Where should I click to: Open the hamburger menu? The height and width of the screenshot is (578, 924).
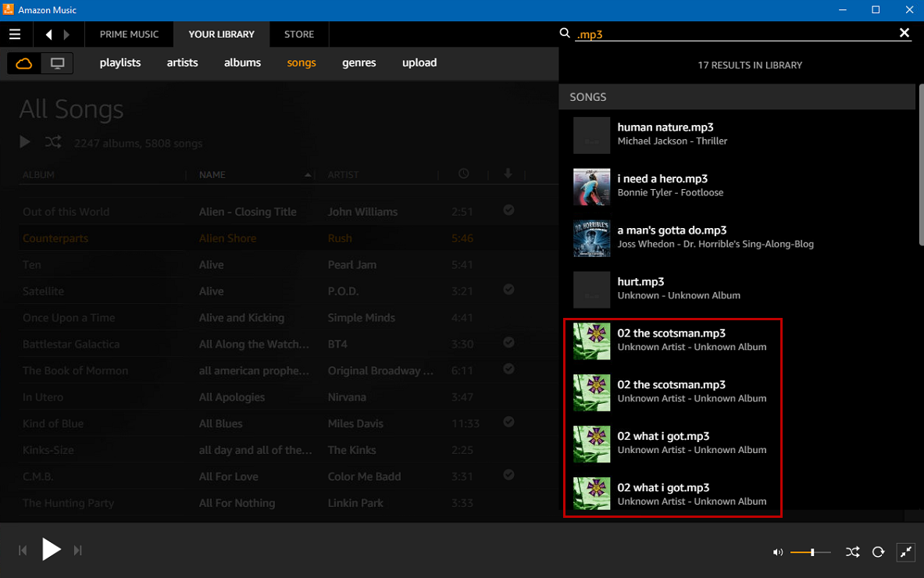(x=15, y=34)
